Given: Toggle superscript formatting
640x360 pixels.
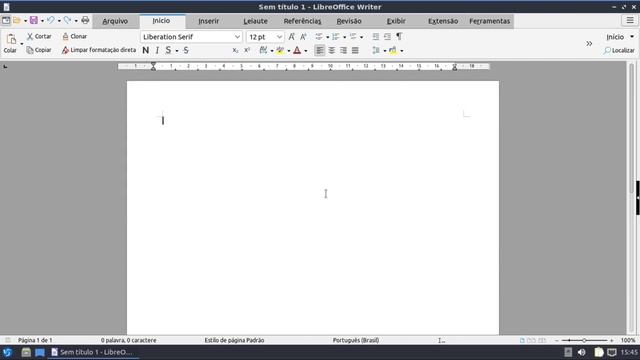Looking at the screenshot, I should pyautogui.click(x=247, y=50).
